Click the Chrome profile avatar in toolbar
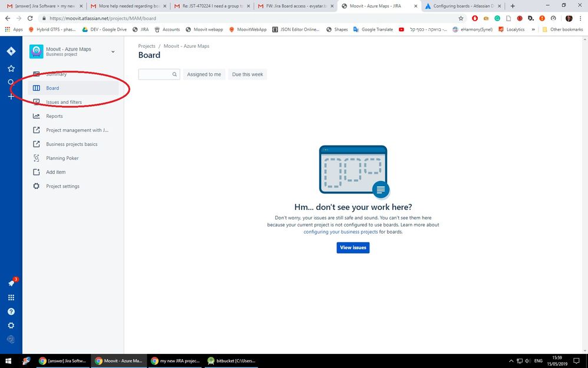588x368 pixels. point(569,18)
